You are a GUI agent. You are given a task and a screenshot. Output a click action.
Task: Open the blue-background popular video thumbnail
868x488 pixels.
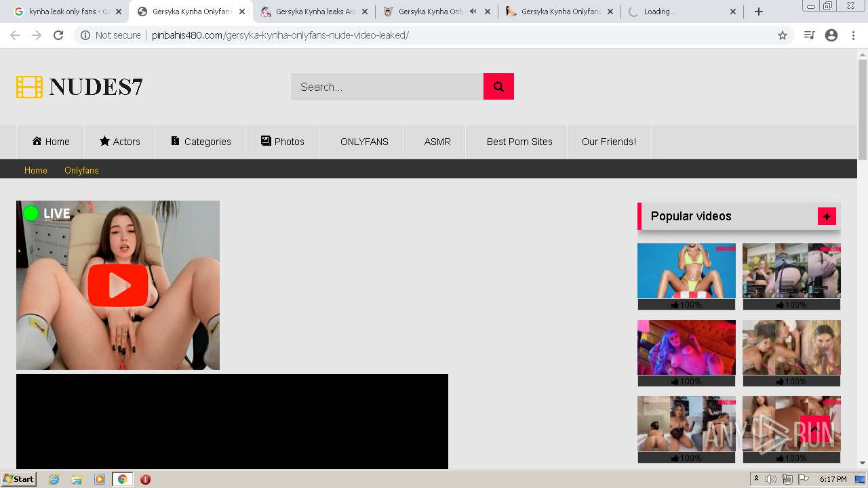[686, 270]
